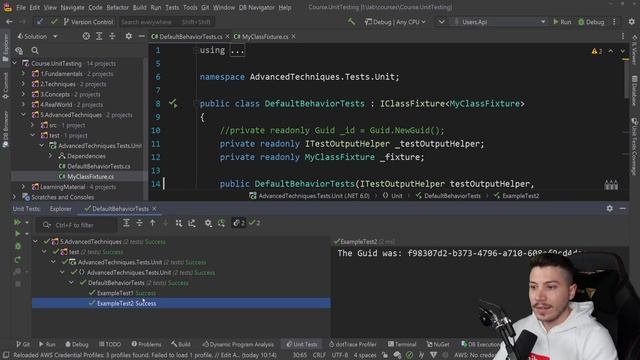Toggle the 2 passed tests filter
The width and height of the screenshot is (640, 360).
pyautogui.click(x=254, y=223)
